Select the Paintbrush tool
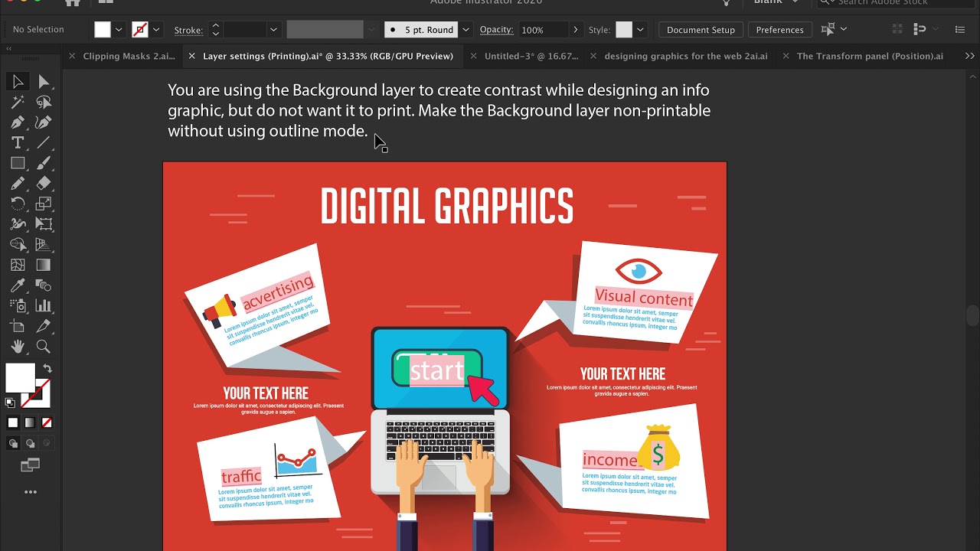This screenshot has width=980, height=551. [44, 163]
